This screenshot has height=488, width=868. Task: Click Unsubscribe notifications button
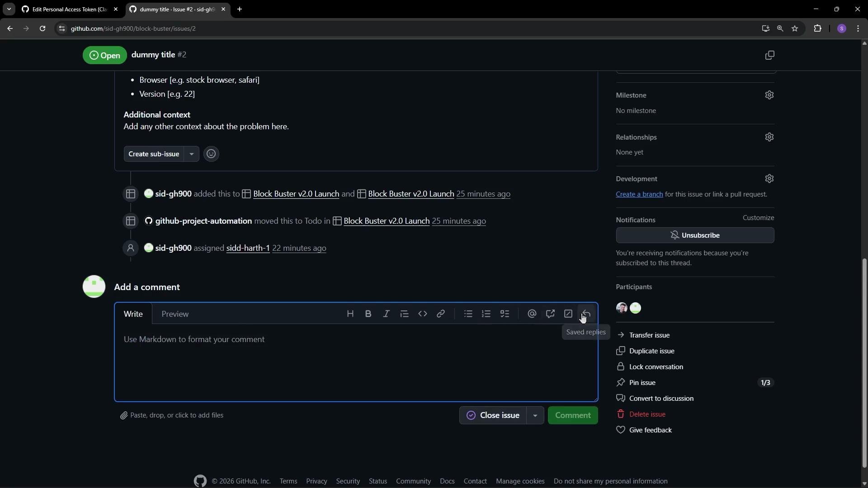(695, 235)
